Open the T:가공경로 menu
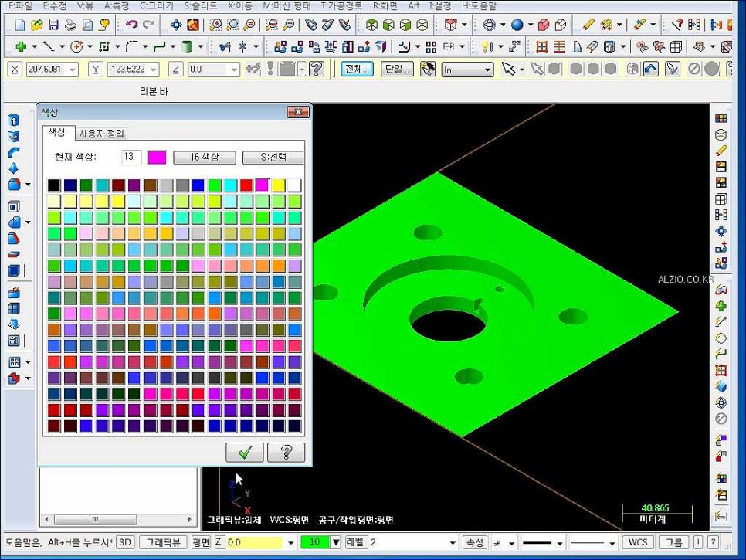The height and width of the screenshot is (560, 746). (x=341, y=5)
